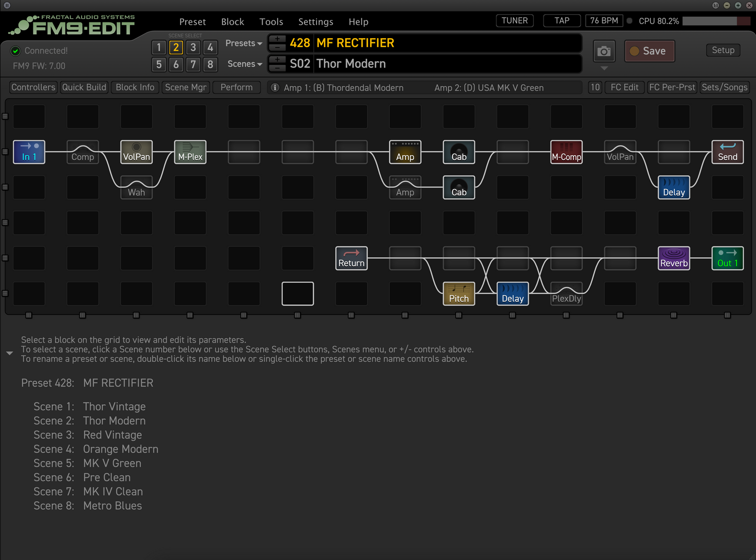Image resolution: width=756 pixels, height=560 pixels.
Task: Decrement preset with minus button
Action: click(277, 47)
